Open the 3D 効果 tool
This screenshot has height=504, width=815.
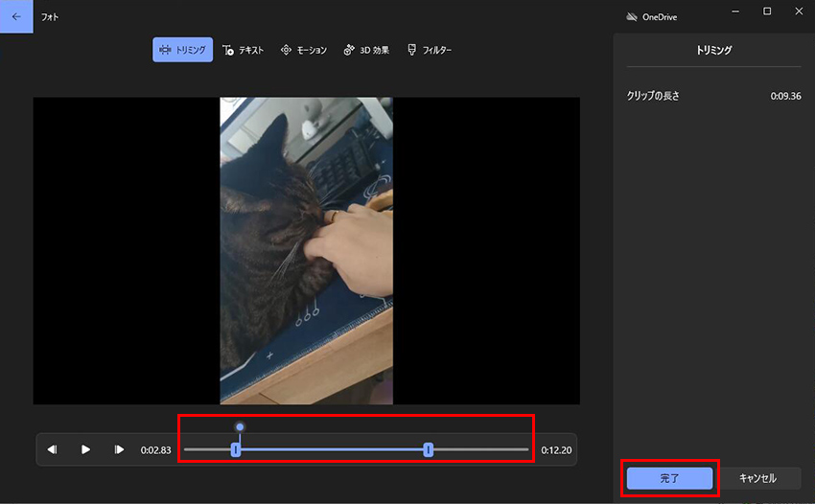pos(366,50)
